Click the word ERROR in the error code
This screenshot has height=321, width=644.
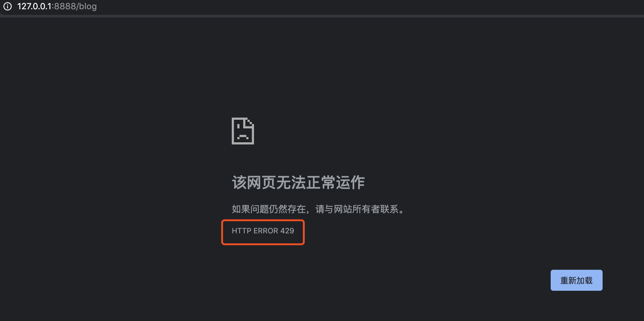[266, 231]
